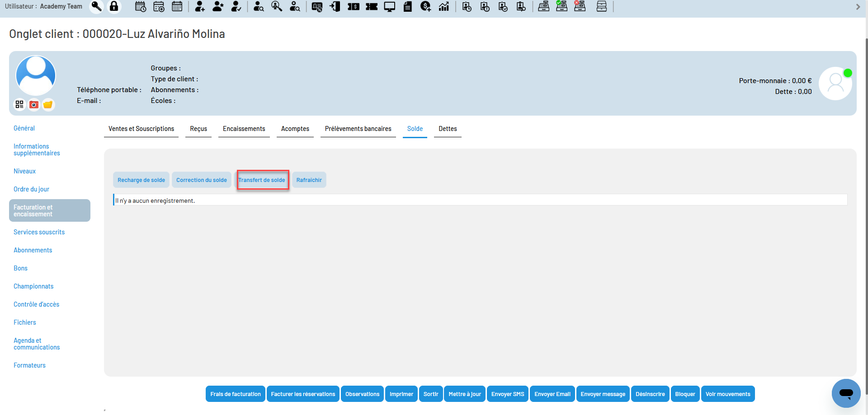Expand toolbar with right chevron arrow
This screenshot has width=868, height=415.
tap(858, 7)
